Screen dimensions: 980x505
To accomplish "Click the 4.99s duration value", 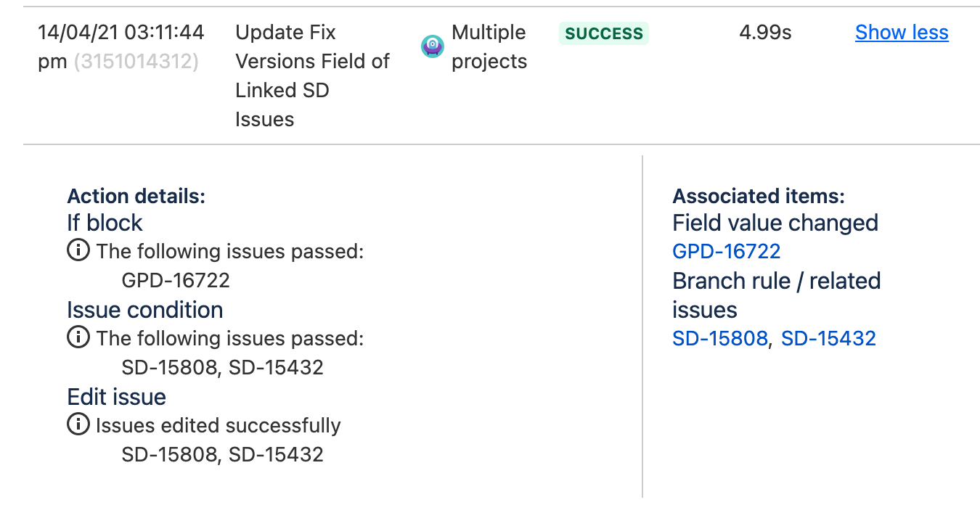I will click(x=764, y=33).
